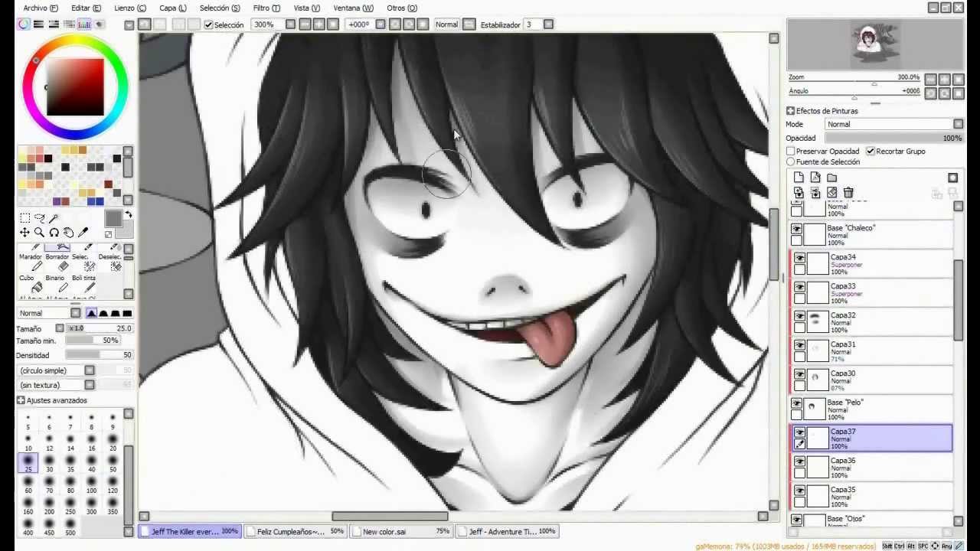Transfer down layer icon in layer panel

799,192
